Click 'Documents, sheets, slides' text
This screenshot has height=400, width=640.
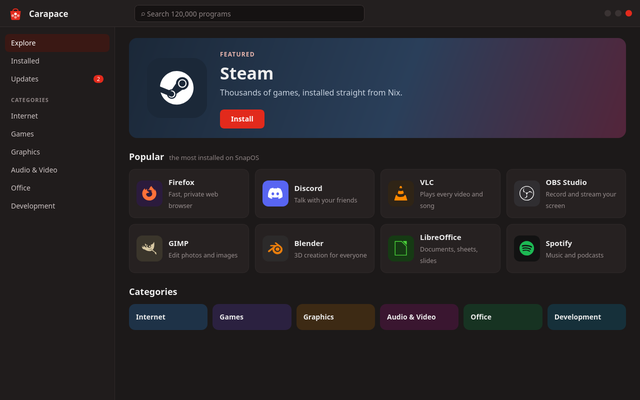[x=449, y=255]
